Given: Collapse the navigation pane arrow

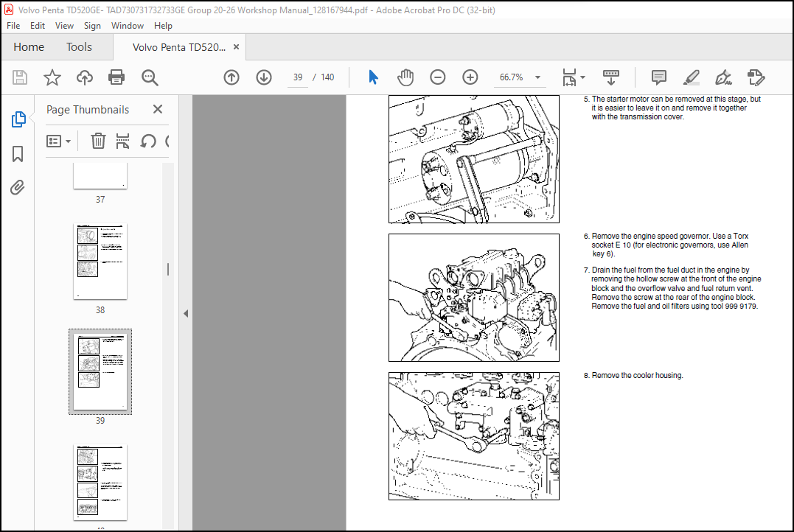Looking at the screenshot, I should point(186,313).
